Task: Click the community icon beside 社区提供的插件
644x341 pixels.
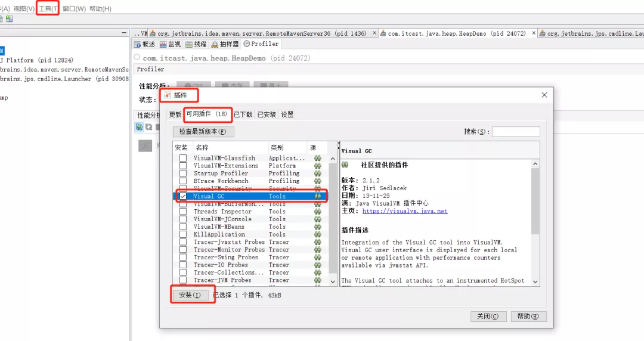Action: click(345, 165)
